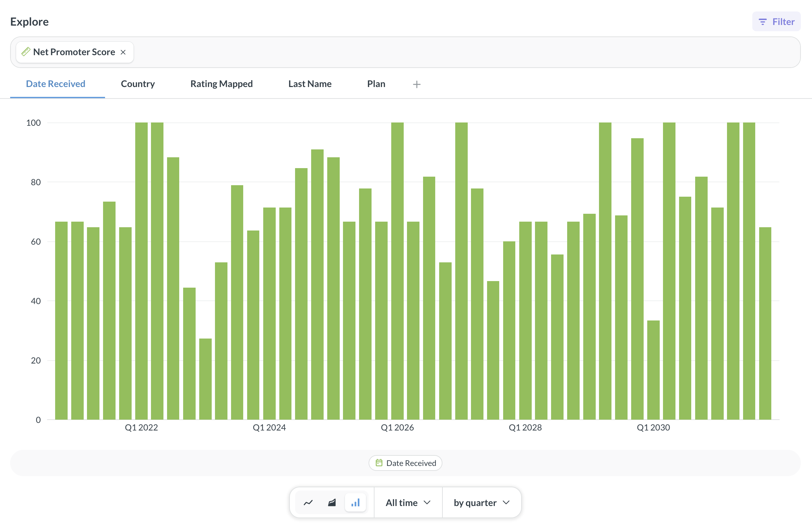The height and width of the screenshot is (528, 812).
Task: Remove the Net Promoter Score metric
Action: click(123, 52)
